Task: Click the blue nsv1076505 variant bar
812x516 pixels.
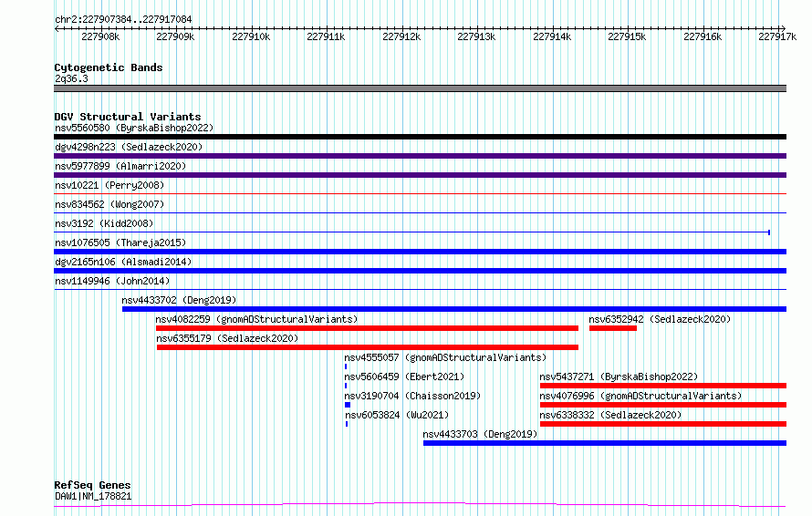Action: [420, 252]
